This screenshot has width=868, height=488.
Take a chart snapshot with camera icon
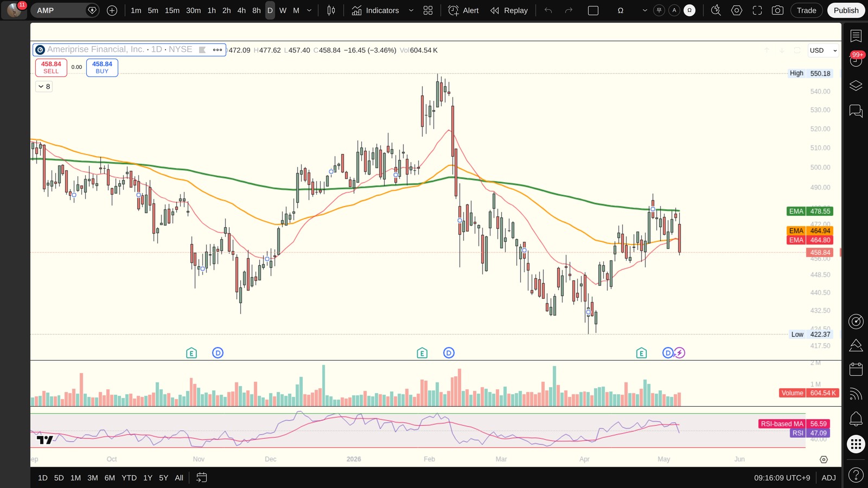pos(777,10)
